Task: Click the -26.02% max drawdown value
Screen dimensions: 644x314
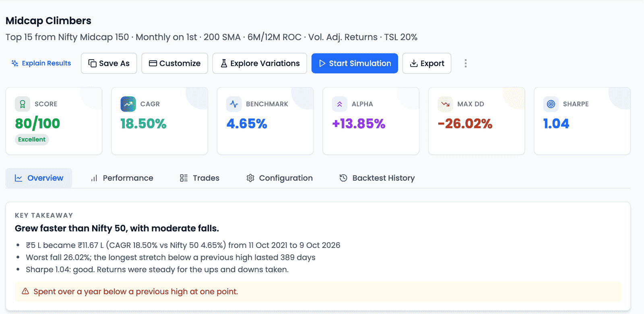Action: [x=465, y=123]
